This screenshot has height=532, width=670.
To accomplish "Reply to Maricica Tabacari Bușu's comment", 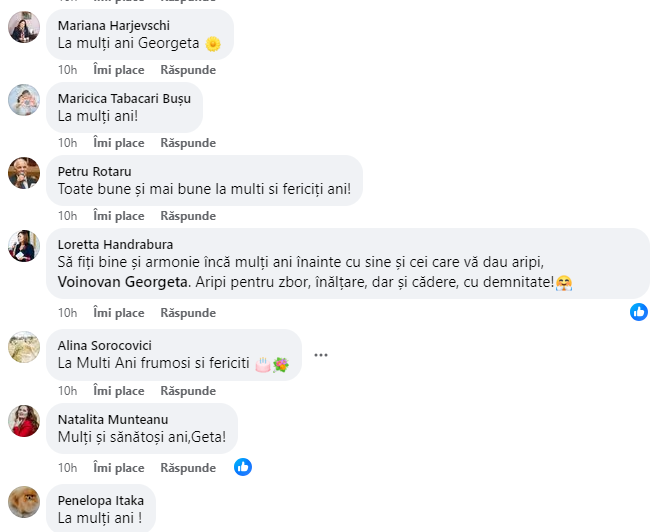I will point(188,143).
